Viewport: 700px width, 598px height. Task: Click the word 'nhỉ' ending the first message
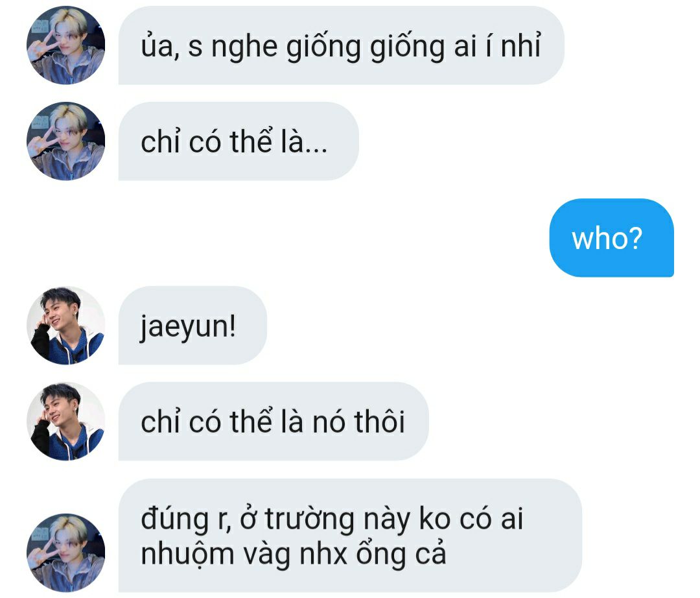(x=520, y=45)
